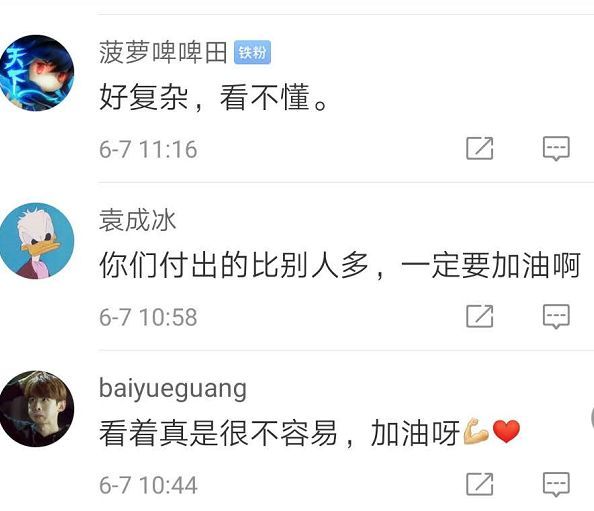Screen dimensions: 594x511
Task: Open the username 菠萝啤啤田
Action: [163, 52]
